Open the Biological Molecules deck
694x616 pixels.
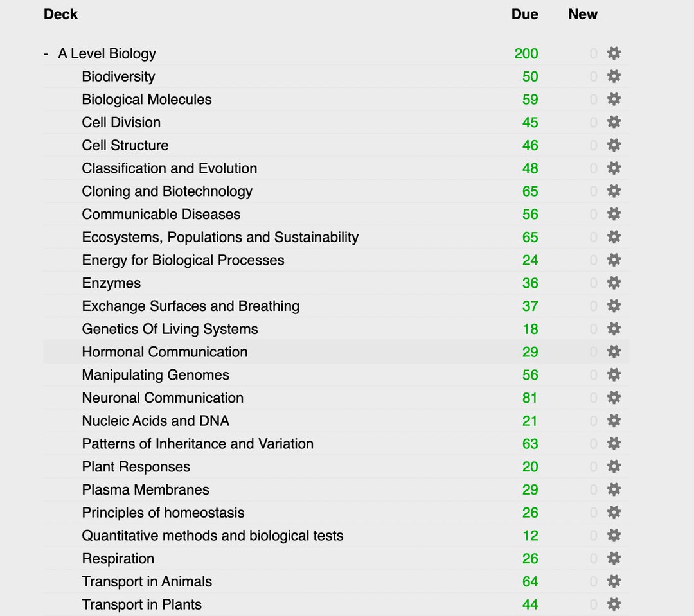147,99
